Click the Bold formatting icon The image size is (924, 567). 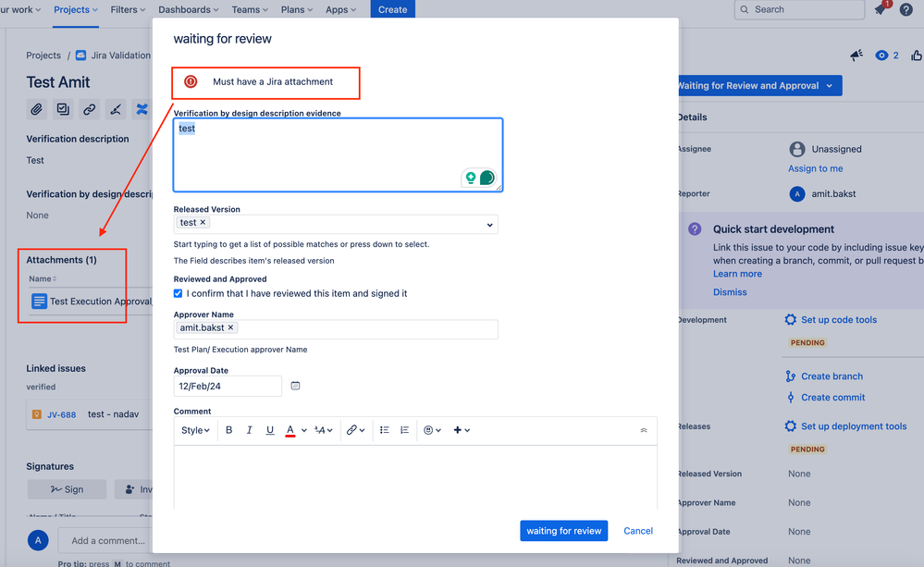[x=228, y=430]
